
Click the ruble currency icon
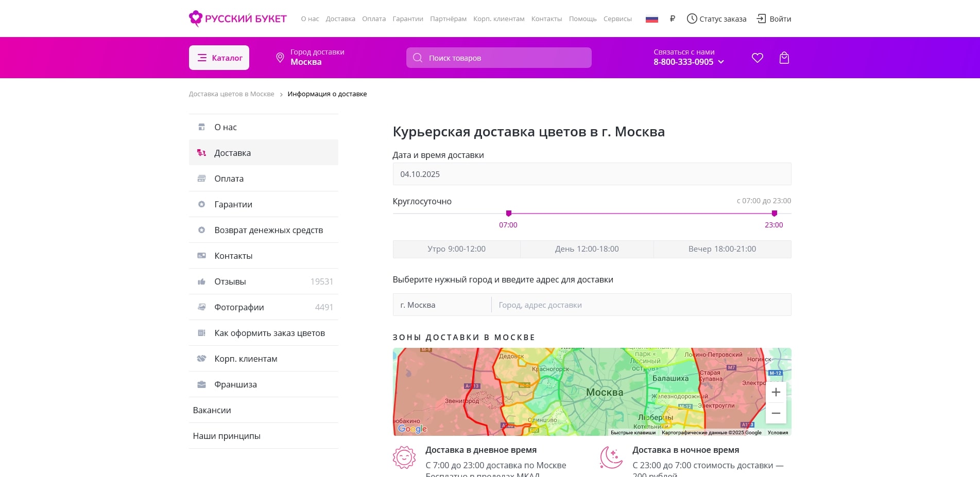pyautogui.click(x=672, y=19)
